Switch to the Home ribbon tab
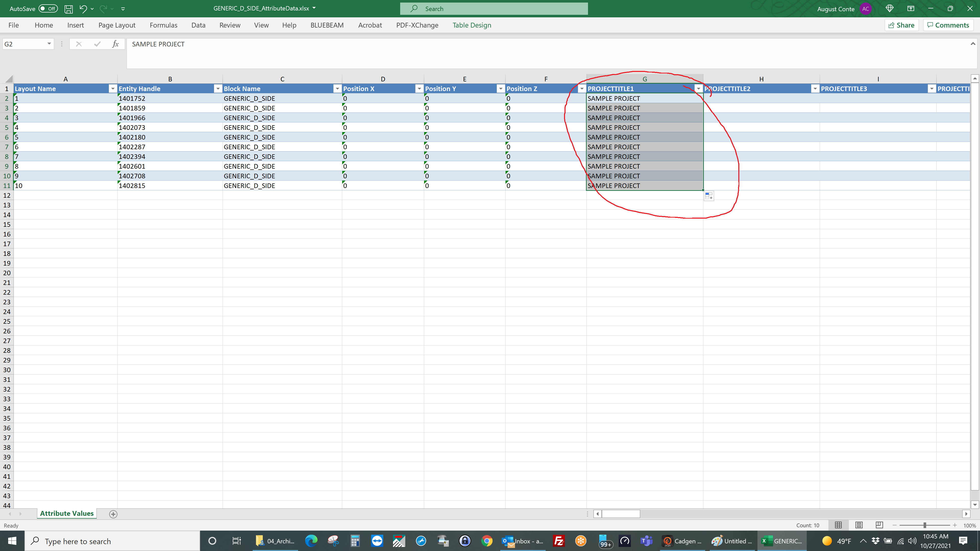 [x=44, y=25]
